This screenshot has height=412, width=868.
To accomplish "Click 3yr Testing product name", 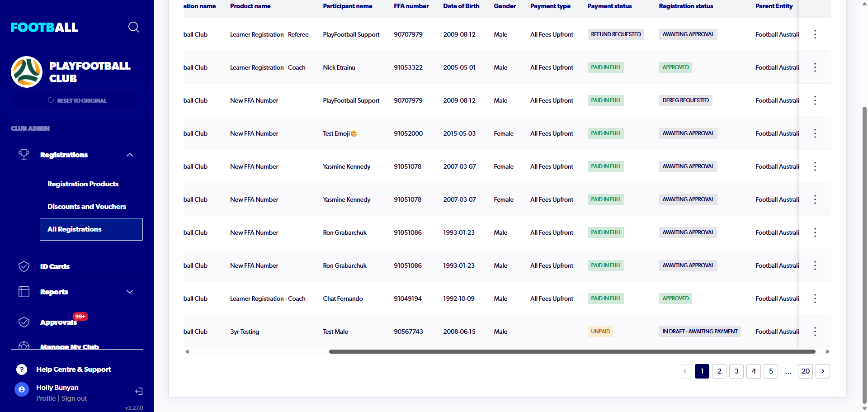I will point(245,331).
